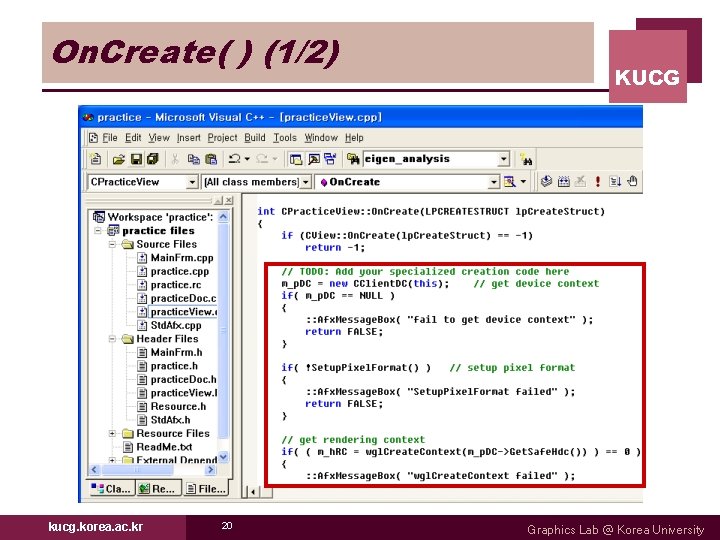Click the New Text File toolbar icon

[x=96, y=159]
